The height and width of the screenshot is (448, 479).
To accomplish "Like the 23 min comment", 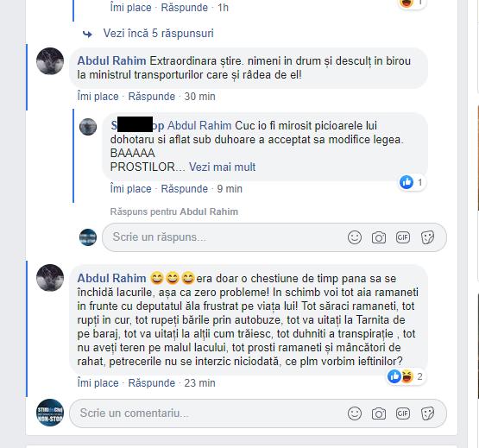I will point(98,383).
